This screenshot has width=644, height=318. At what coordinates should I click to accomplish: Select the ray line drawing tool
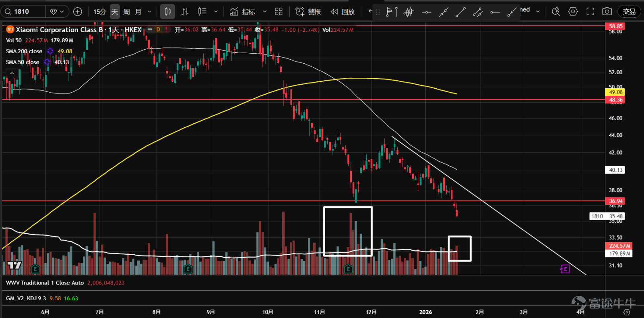point(512,12)
